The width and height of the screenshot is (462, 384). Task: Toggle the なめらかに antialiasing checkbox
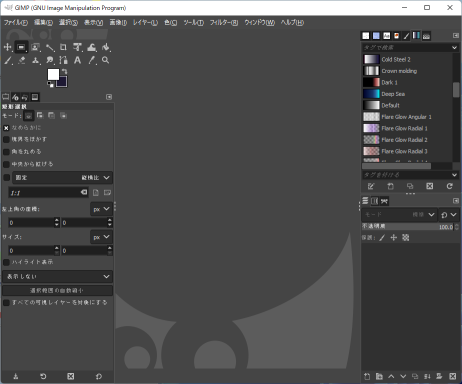point(6,128)
